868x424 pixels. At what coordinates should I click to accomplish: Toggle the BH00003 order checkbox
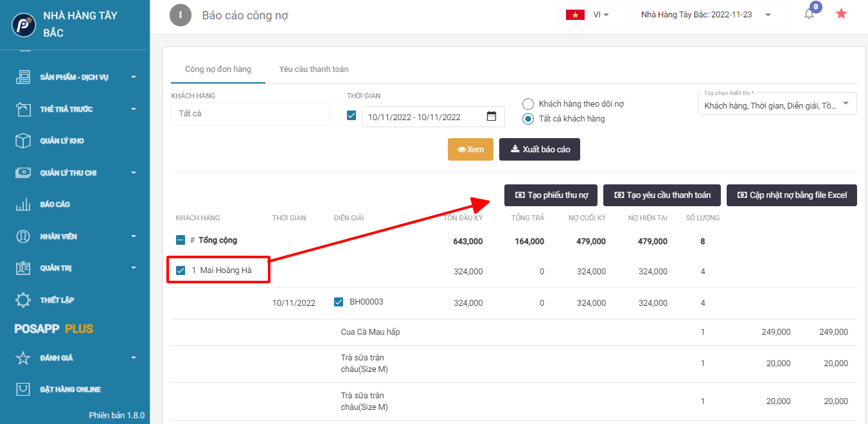click(339, 302)
